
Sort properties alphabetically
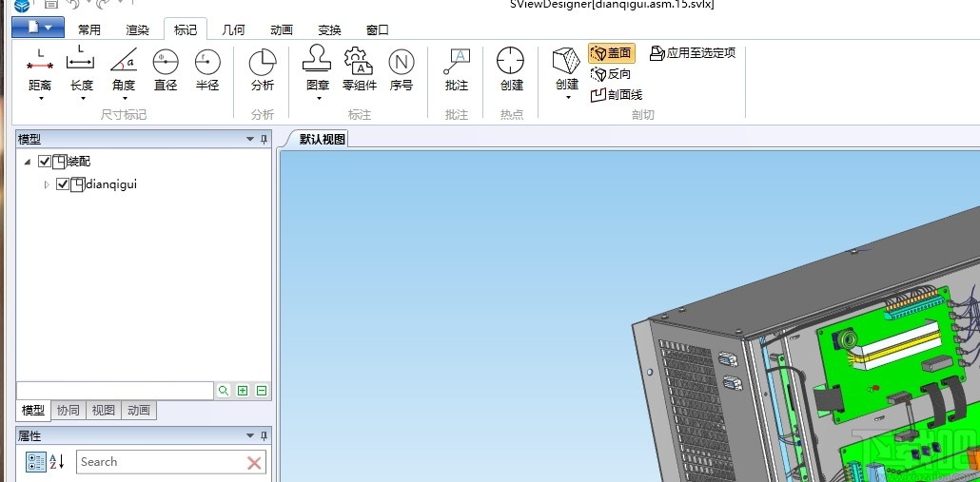coord(57,462)
